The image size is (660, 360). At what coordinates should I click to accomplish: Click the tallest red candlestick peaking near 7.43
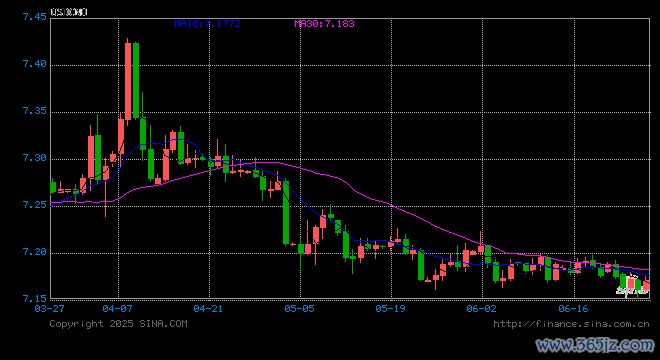128,81
